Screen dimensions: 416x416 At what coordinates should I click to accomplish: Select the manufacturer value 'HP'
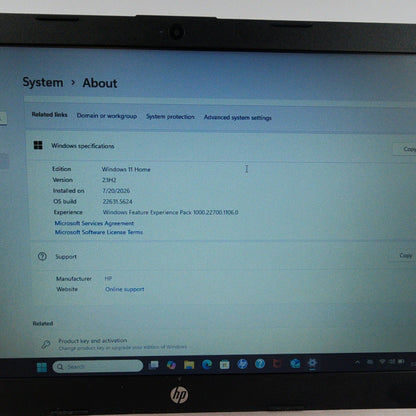[x=108, y=278]
